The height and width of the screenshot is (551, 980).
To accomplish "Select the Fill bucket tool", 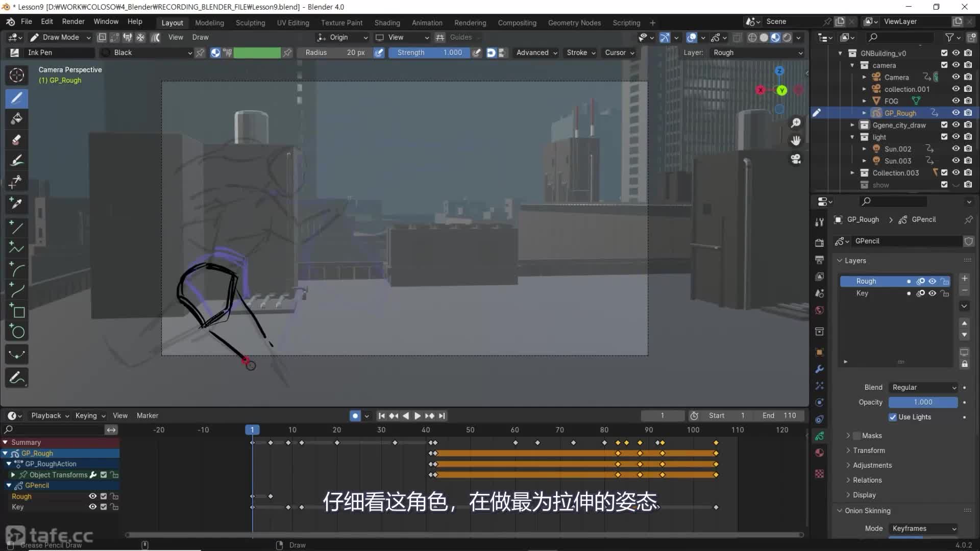I will 16,119.
